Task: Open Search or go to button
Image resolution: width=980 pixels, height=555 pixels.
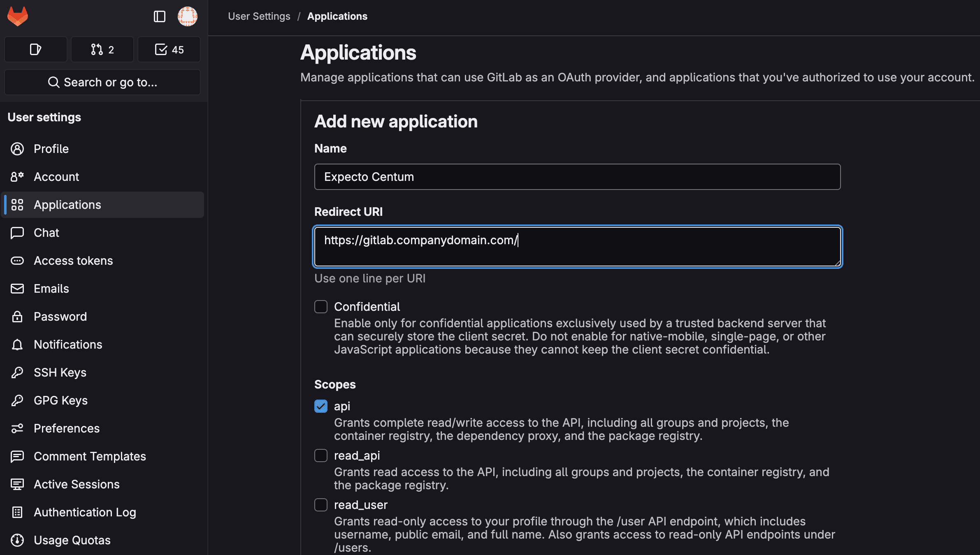Action: (x=102, y=82)
